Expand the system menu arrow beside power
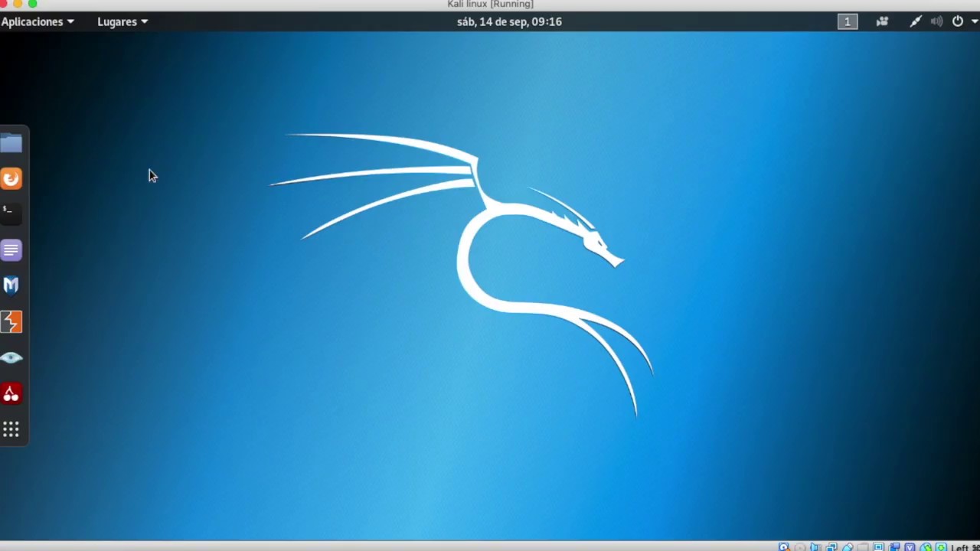This screenshot has width=980, height=551. pyautogui.click(x=975, y=21)
